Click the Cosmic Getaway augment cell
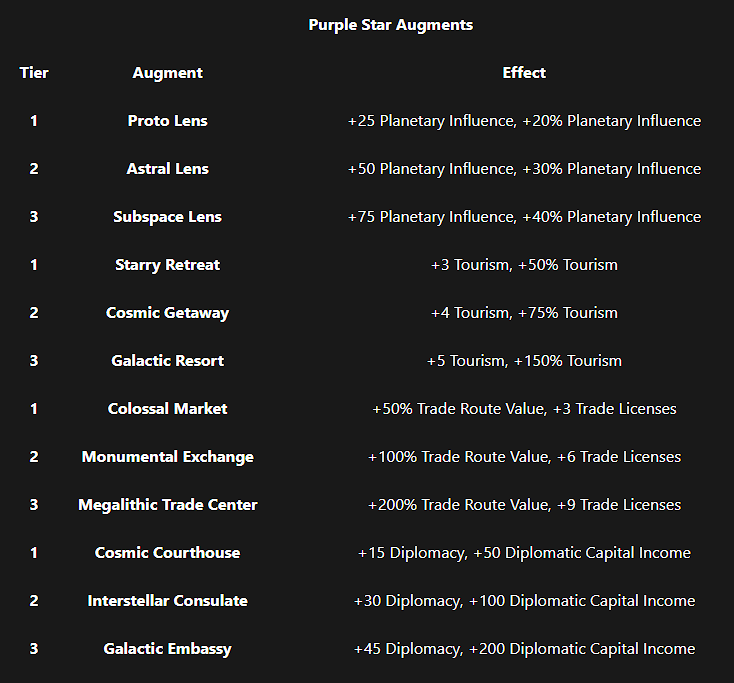 (167, 313)
